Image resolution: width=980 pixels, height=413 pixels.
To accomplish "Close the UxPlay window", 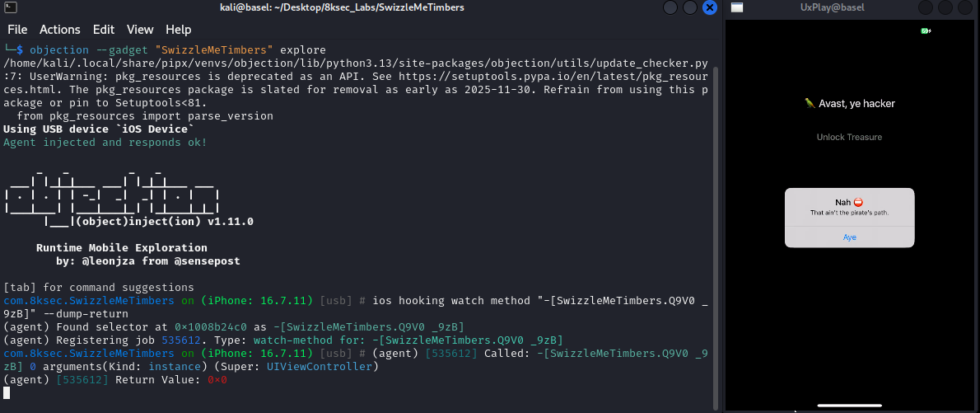I will pos(966,7).
